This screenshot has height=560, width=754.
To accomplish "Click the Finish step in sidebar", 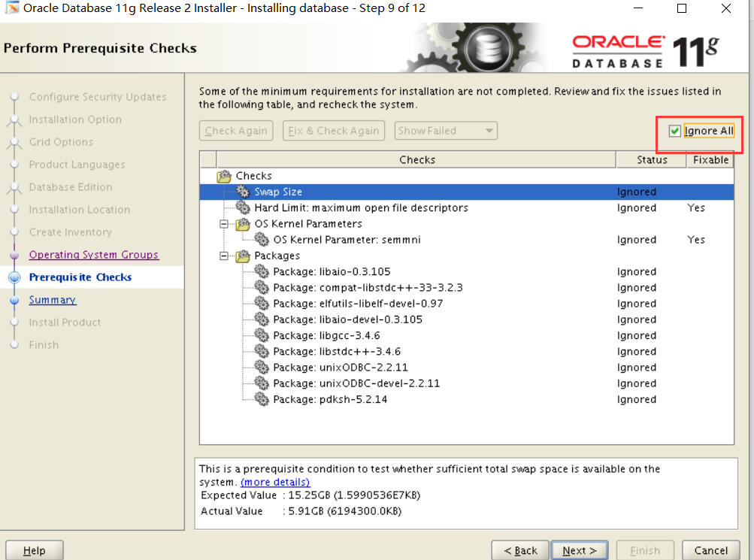I will tap(44, 345).
